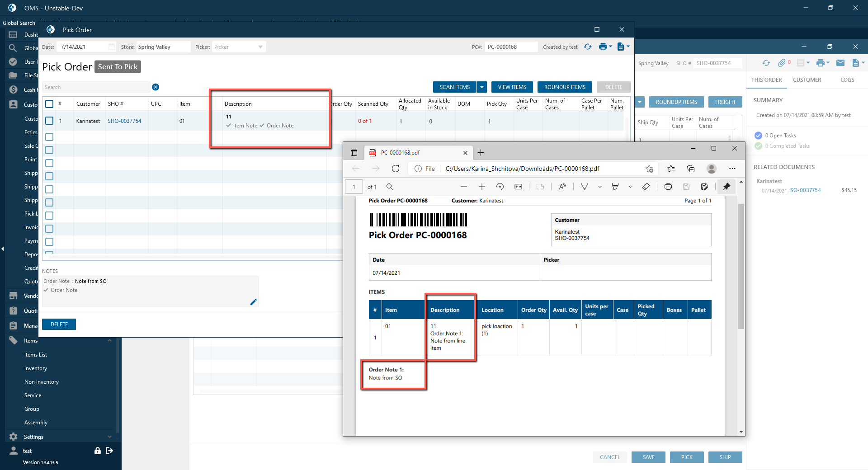The width and height of the screenshot is (868, 470).
Task: Check the Karinatest row checkbox
Action: (x=49, y=121)
